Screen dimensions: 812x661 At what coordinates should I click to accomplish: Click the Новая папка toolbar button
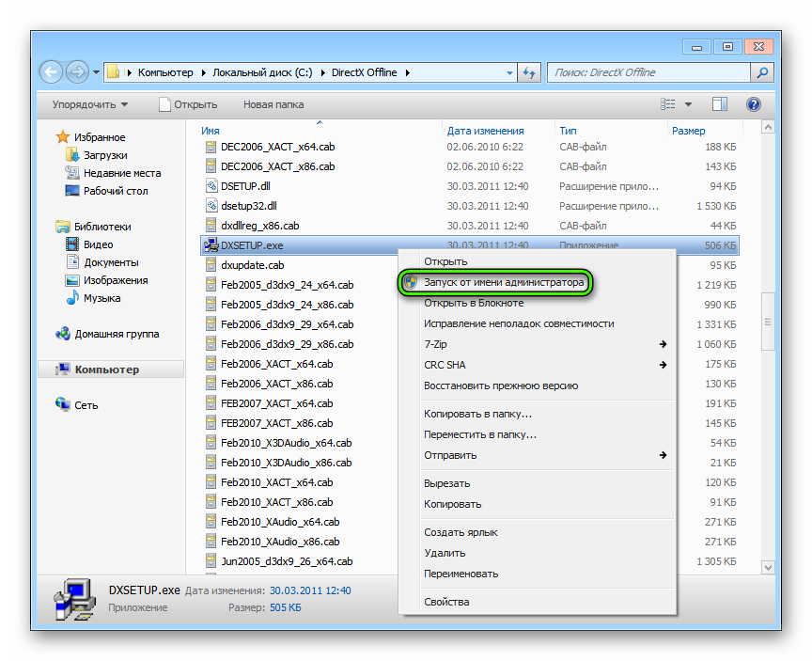click(x=273, y=104)
